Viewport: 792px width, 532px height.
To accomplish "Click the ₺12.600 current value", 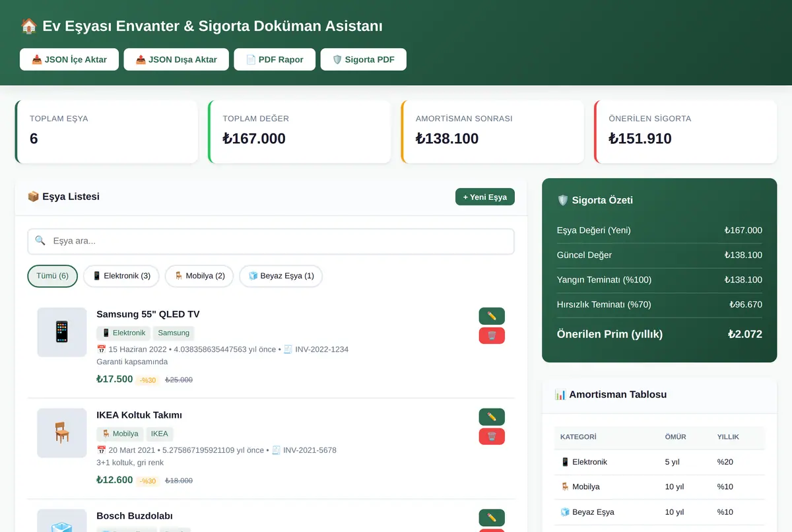I will pos(115,480).
